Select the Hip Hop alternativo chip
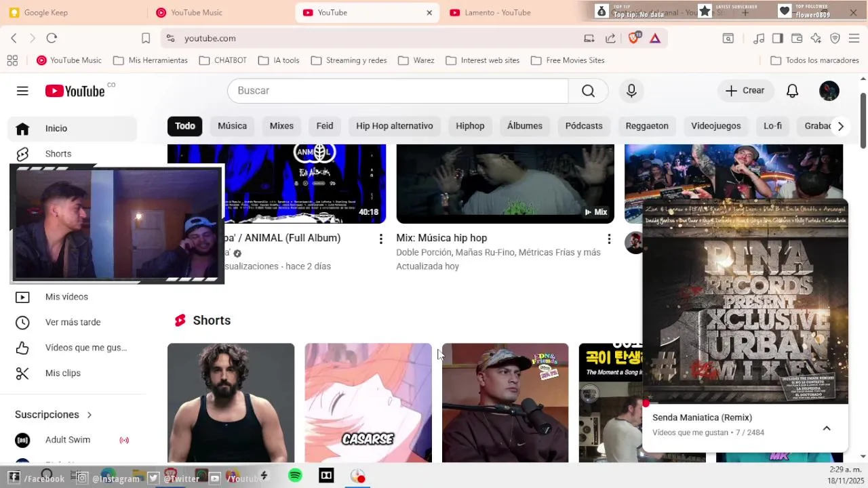The width and height of the screenshot is (868, 488). (394, 126)
